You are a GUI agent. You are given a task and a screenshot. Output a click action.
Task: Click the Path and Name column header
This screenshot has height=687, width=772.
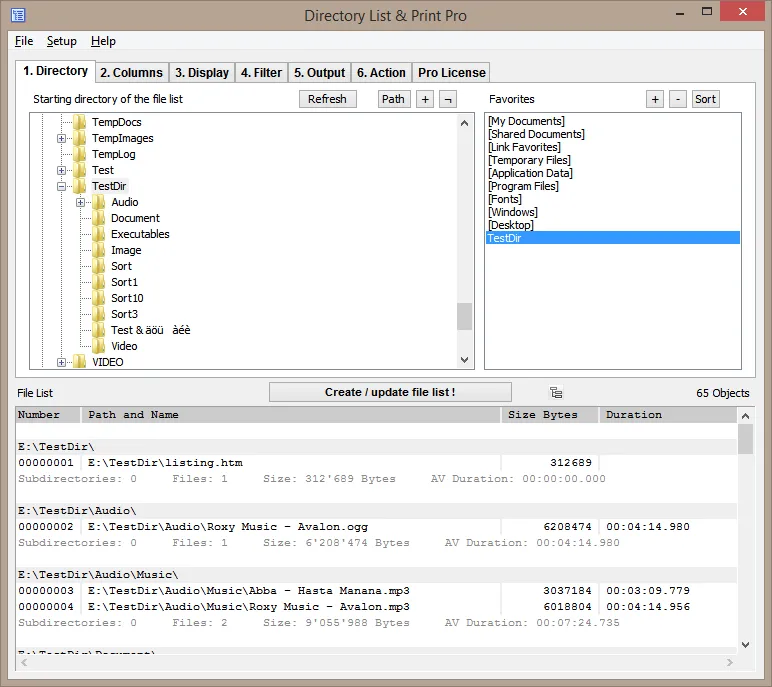click(291, 415)
